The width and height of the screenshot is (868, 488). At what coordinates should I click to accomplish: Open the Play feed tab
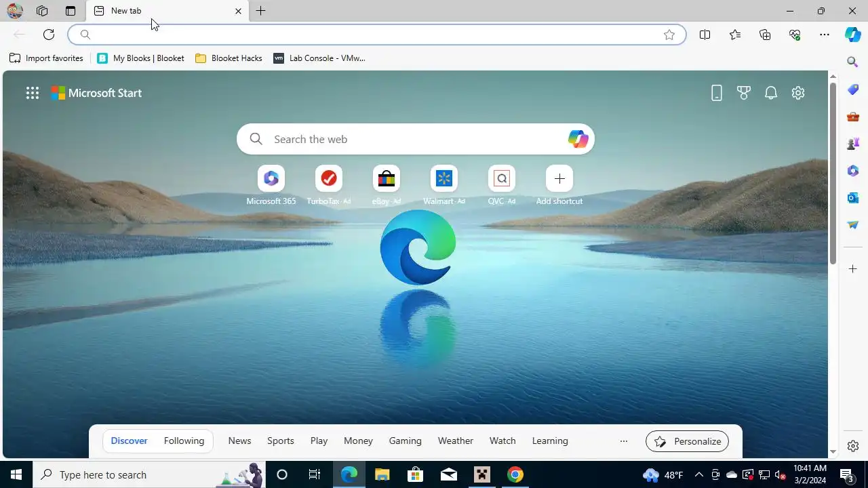pos(319,441)
